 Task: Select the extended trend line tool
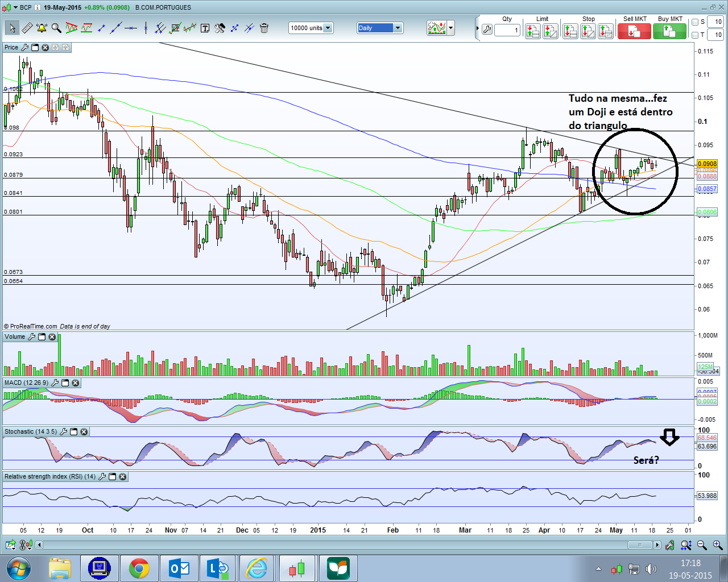(x=116, y=28)
